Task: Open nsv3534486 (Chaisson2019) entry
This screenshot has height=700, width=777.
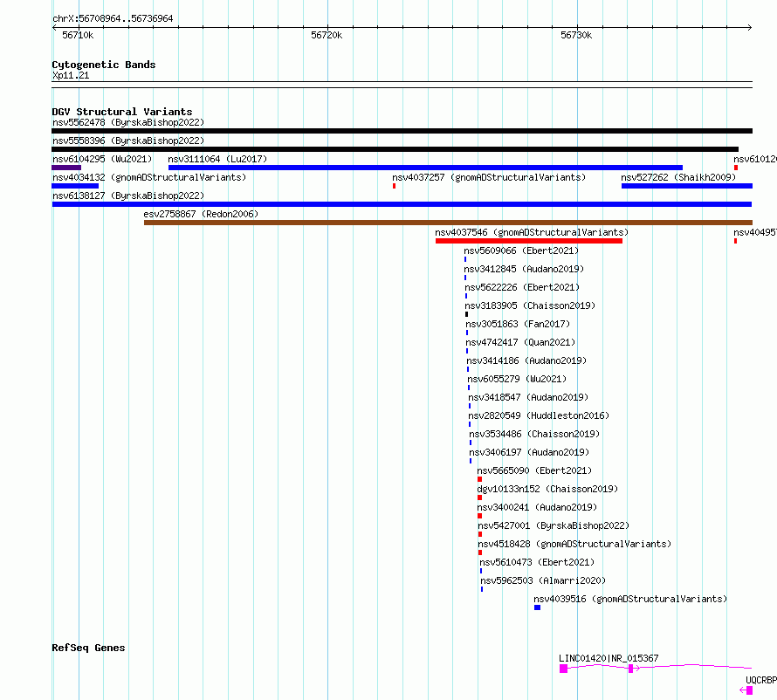Action: pyautogui.click(x=534, y=434)
